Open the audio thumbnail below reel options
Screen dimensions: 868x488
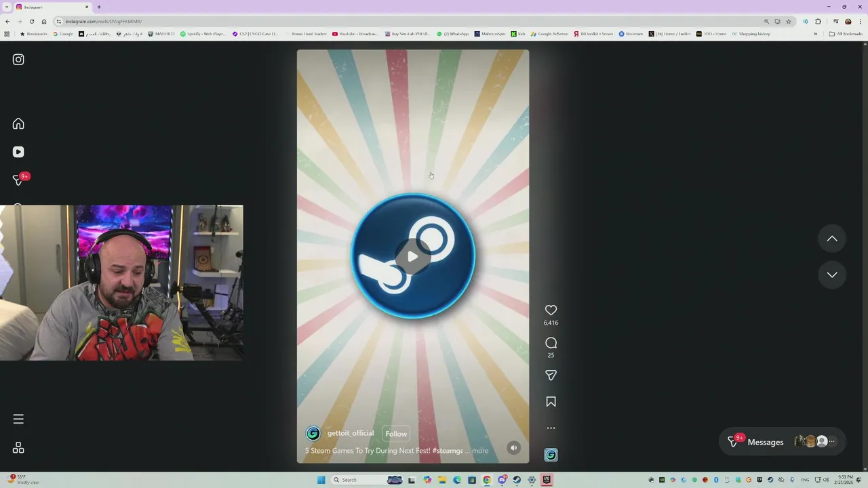tap(551, 455)
